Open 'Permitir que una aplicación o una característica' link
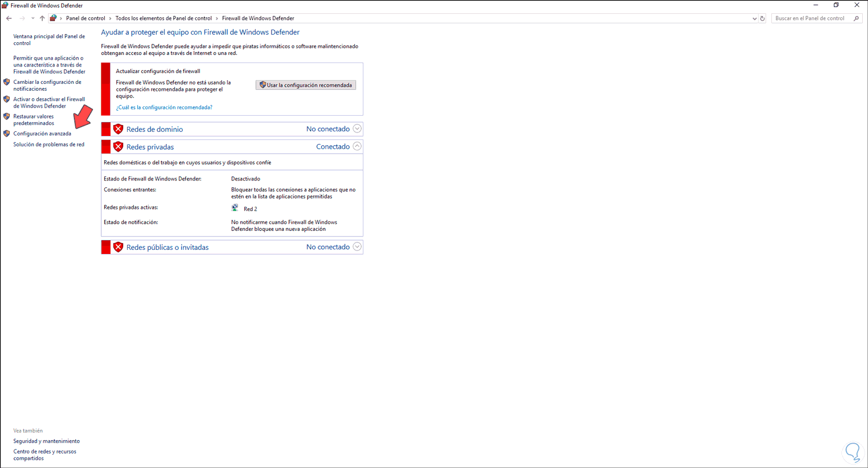Image resolution: width=868 pixels, height=468 pixels. [x=49, y=65]
